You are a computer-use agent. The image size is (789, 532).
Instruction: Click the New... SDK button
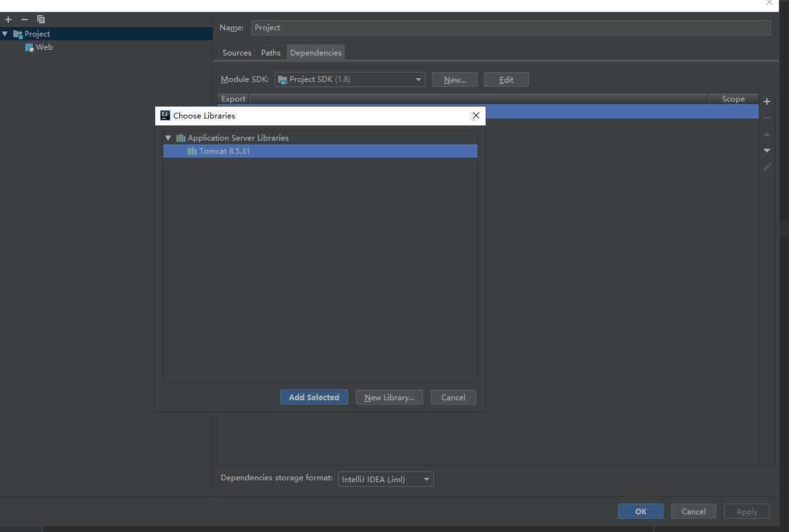tap(455, 79)
